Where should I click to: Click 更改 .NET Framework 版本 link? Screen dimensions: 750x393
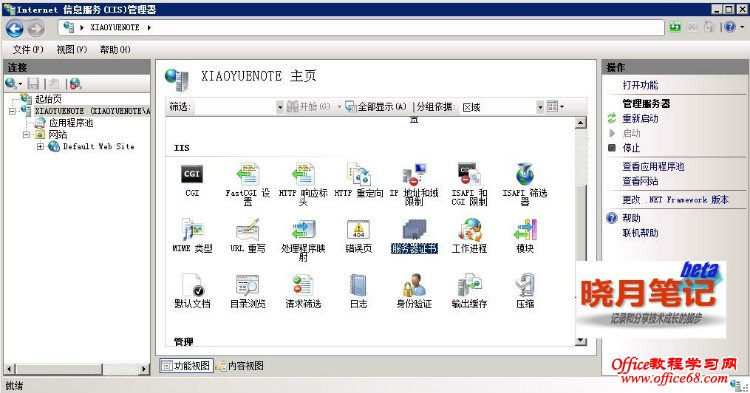[675, 200]
